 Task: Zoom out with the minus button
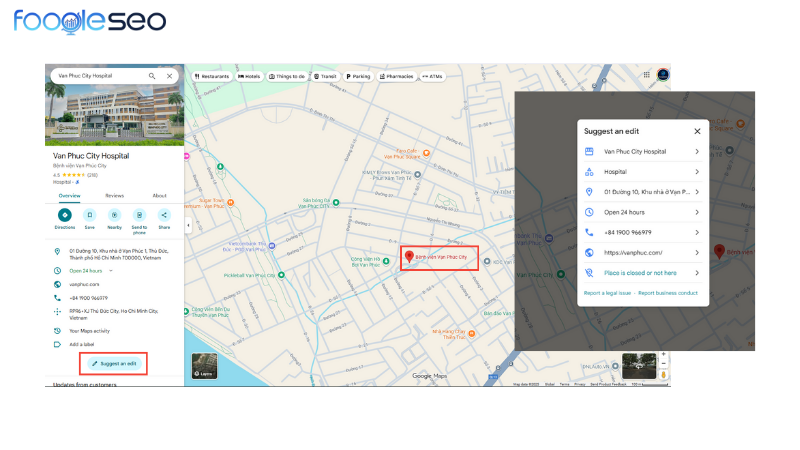663,364
